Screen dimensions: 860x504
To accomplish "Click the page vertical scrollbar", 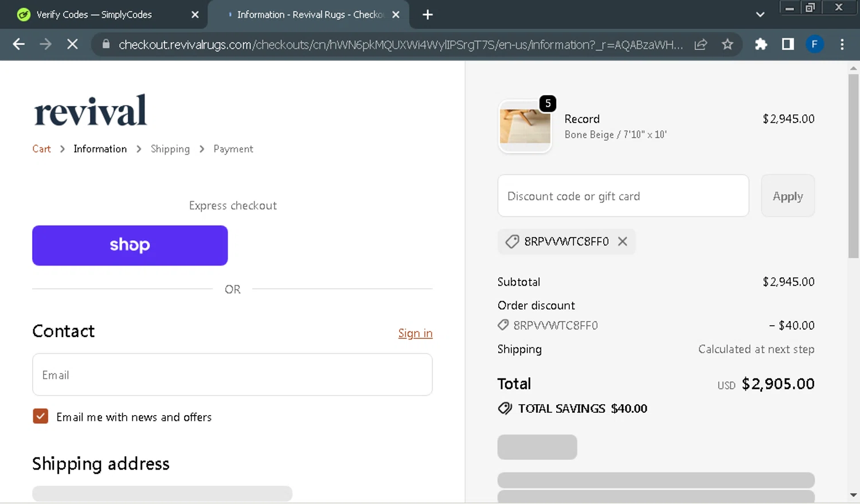I will pos(853,166).
